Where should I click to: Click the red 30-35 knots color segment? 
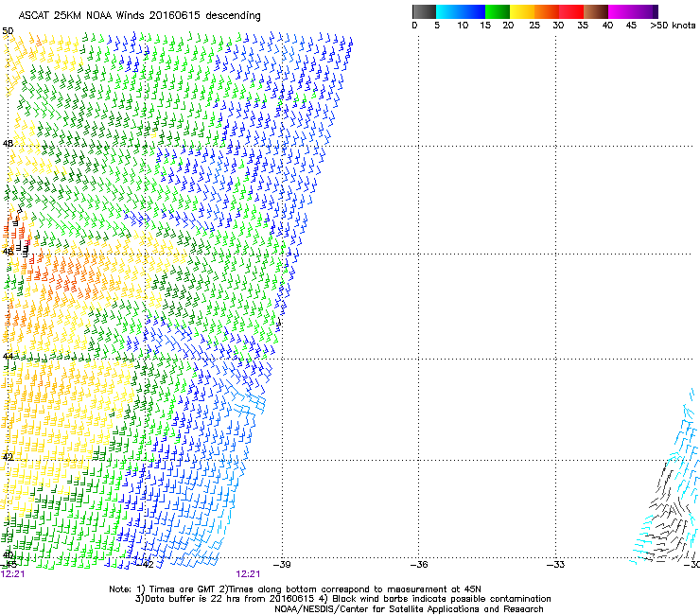pos(571,11)
